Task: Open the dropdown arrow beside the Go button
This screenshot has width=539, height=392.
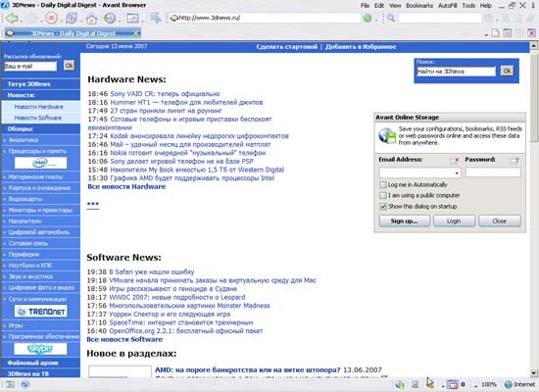Action: pos(376,20)
